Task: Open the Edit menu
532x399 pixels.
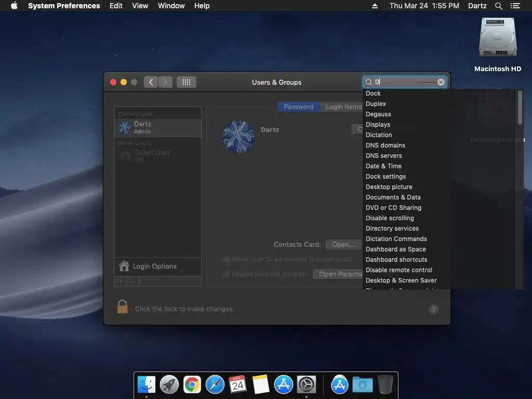Action: pyautogui.click(x=116, y=6)
